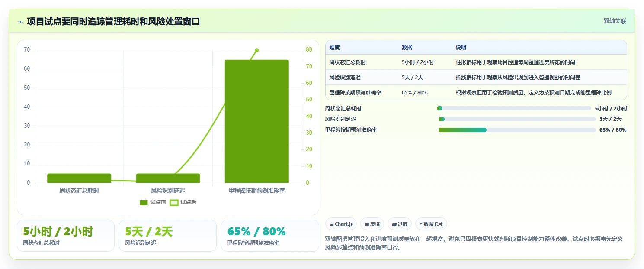The height and width of the screenshot is (269, 644).
Task: Click the description starting 柱形指标用于观察
Action: click(x=516, y=62)
